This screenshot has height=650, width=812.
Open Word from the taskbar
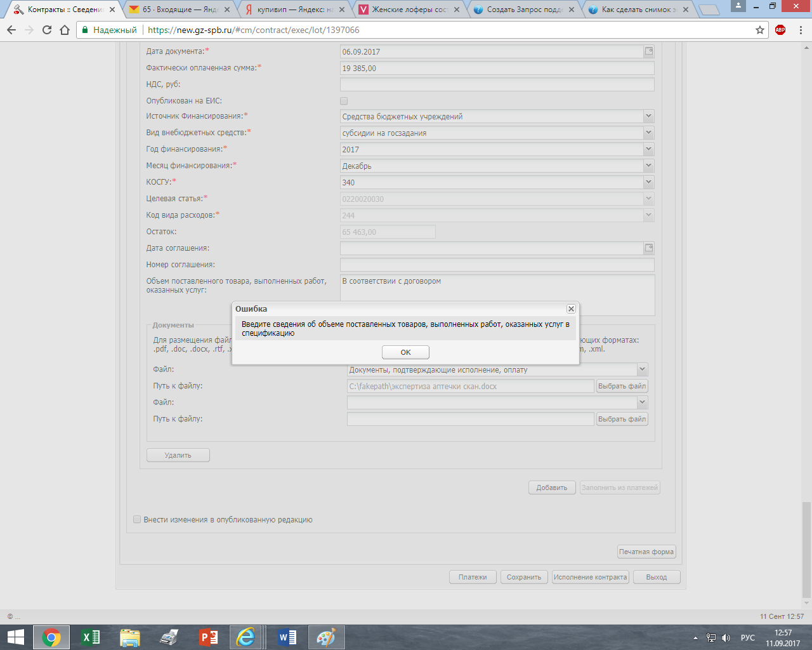(287, 637)
